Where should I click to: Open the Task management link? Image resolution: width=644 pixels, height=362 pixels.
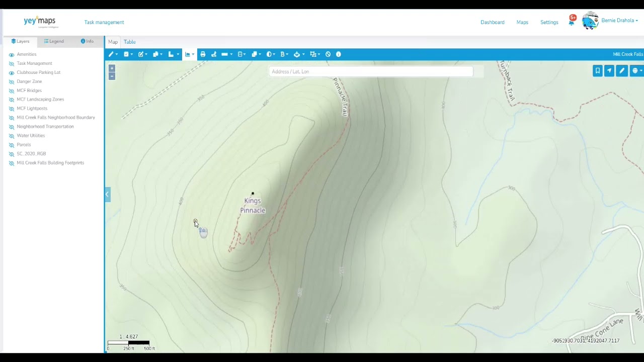click(104, 22)
